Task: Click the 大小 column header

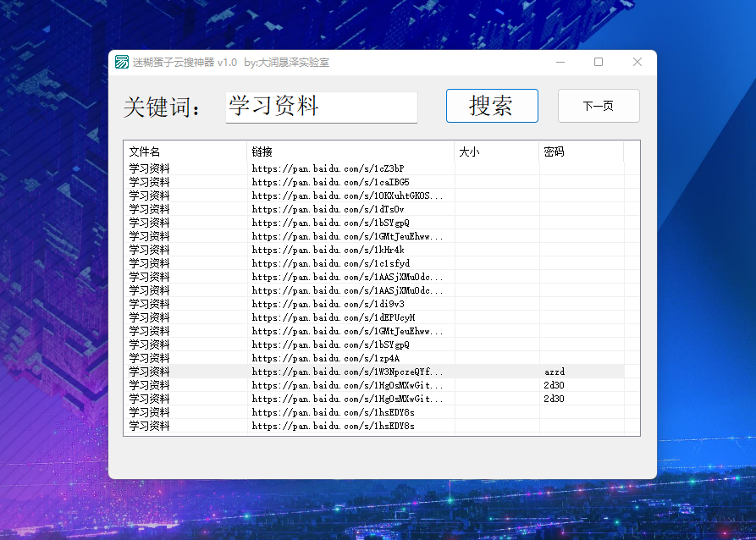Action: pos(497,152)
